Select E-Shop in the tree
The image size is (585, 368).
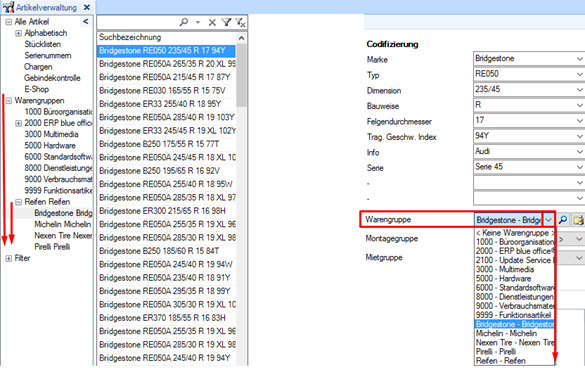click(x=37, y=89)
